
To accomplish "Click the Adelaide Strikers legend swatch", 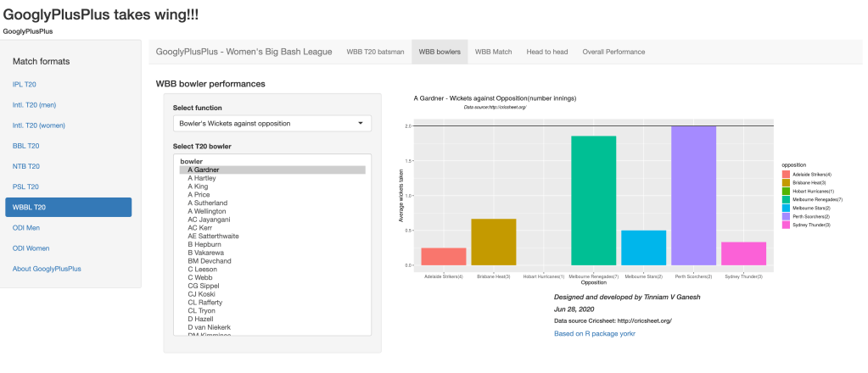I will (786, 175).
